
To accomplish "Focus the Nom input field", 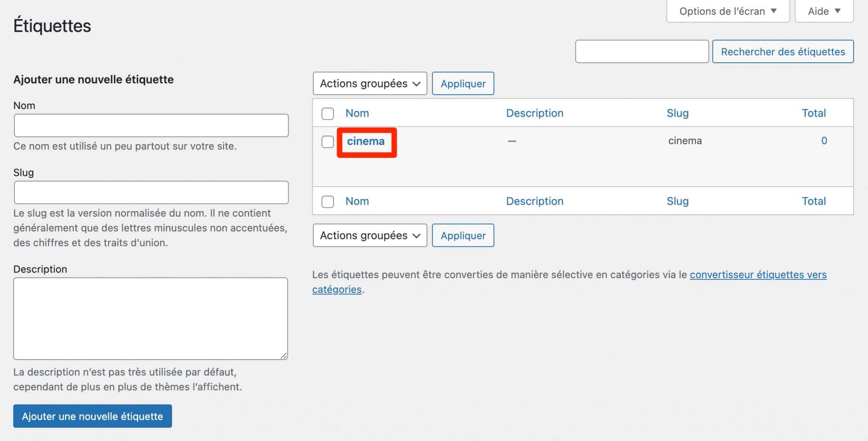I will pyautogui.click(x=151, y=125).
